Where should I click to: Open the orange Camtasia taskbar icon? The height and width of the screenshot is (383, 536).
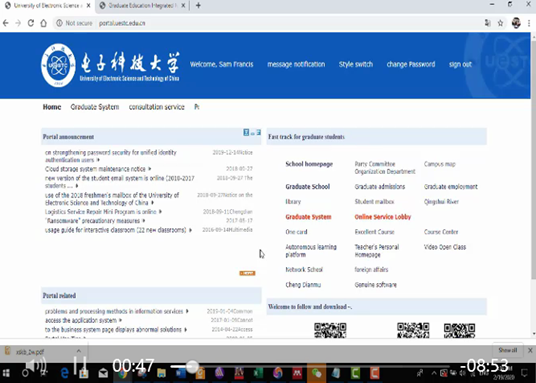pyautogui.click(x=375, y=373)
